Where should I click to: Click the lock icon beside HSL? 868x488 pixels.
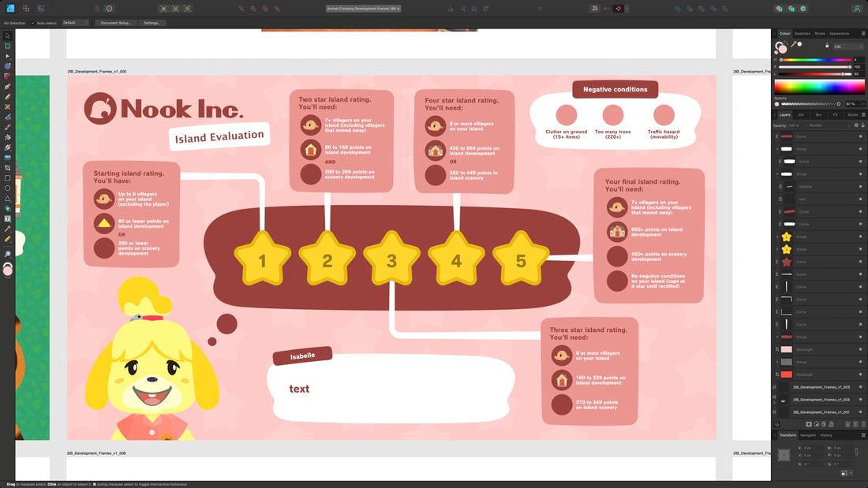tap(827, 46)
